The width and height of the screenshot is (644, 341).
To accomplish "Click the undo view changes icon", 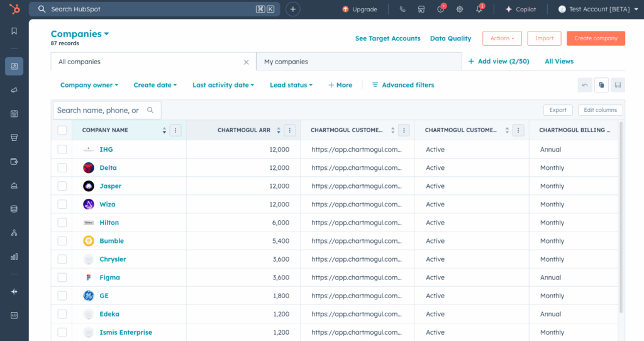I will point(585,85).
